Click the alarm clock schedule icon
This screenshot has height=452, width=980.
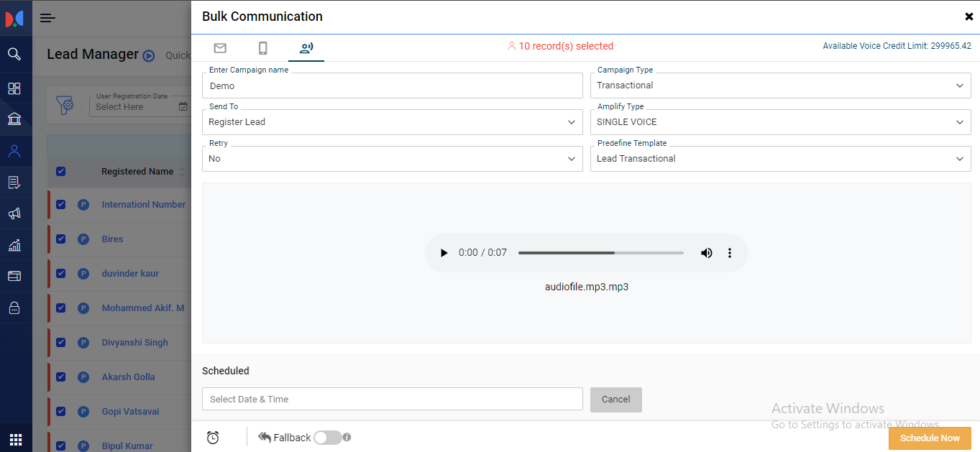[x=213, y=438]
